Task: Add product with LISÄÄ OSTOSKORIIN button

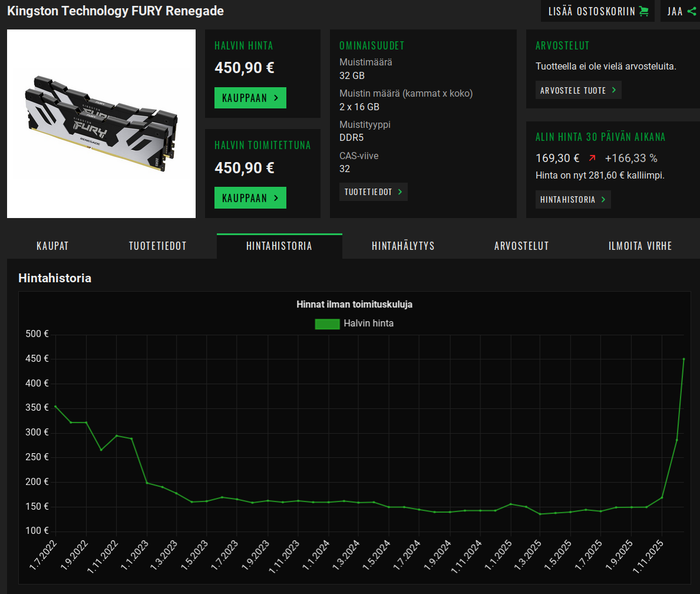Action: pos(597,11)
